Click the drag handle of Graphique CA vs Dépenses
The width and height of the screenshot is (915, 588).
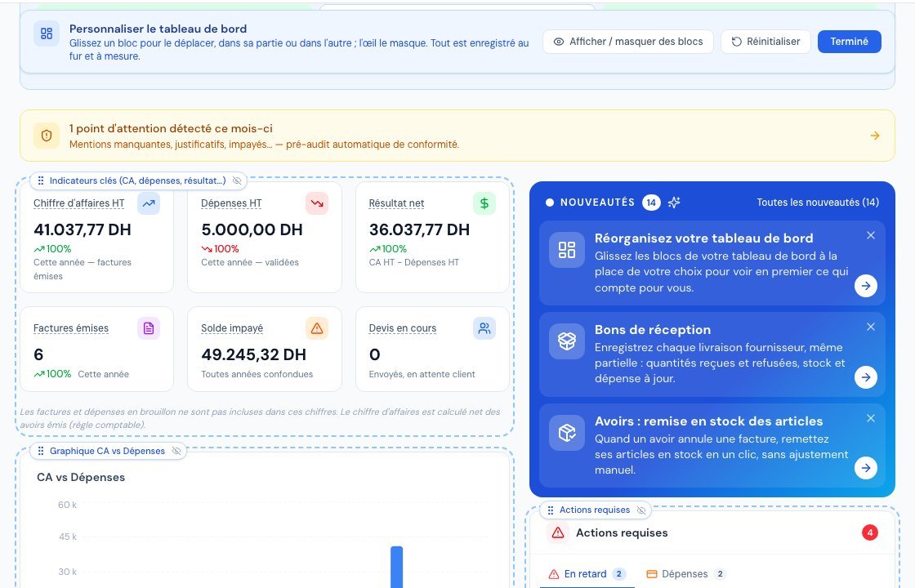[x=40, y=451]
